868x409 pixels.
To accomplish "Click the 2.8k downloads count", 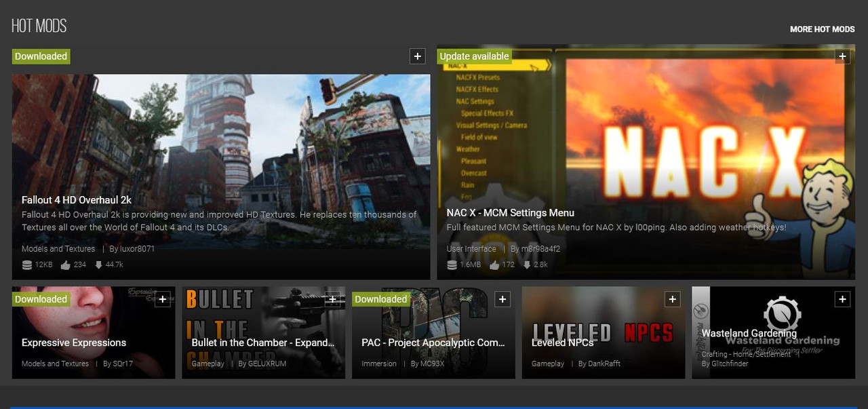I will click(540, 265).
